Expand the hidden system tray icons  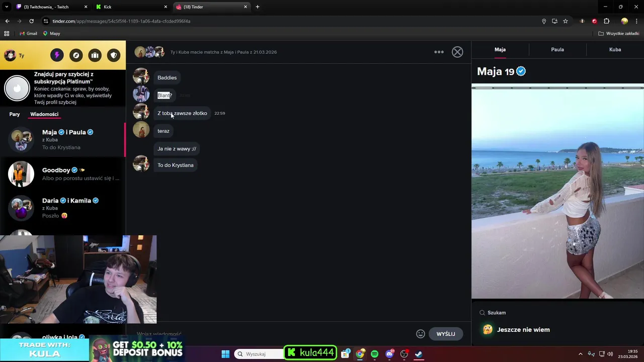[580, 354]
